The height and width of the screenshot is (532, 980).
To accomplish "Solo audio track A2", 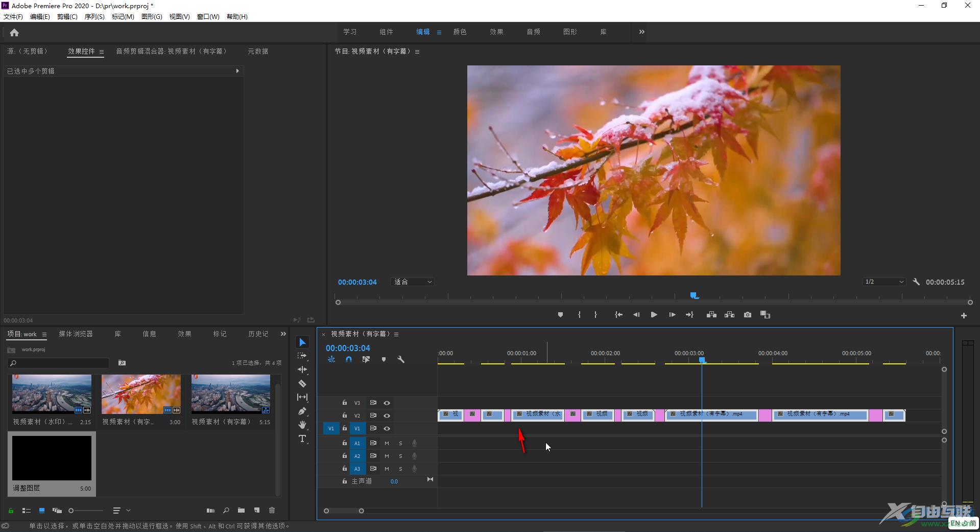I will (400, 456).
